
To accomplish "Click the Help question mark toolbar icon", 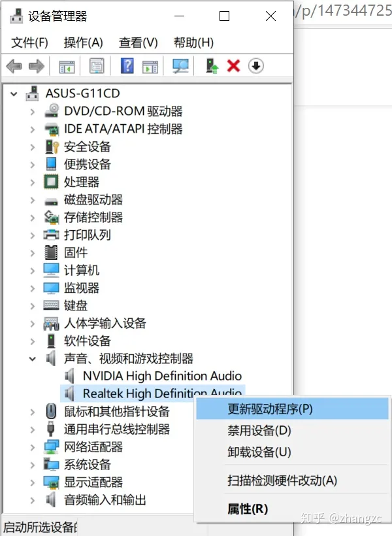I will pos(127,66).
